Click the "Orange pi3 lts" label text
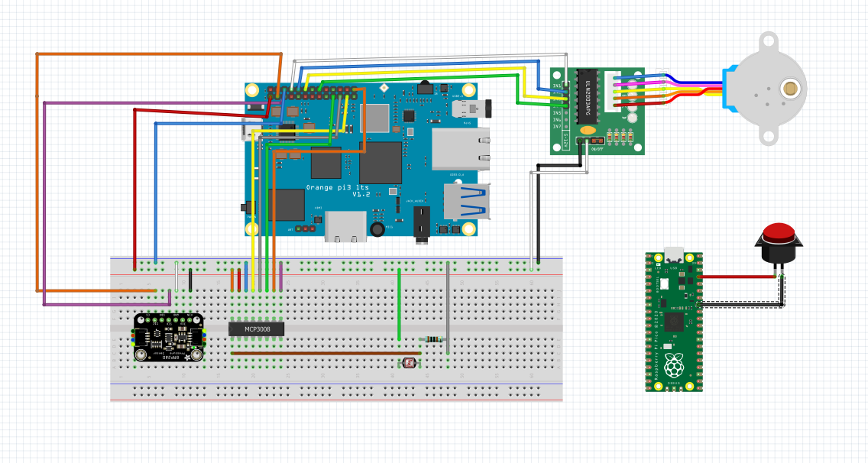Screen dimensions: 868x463 pos(337,188)
